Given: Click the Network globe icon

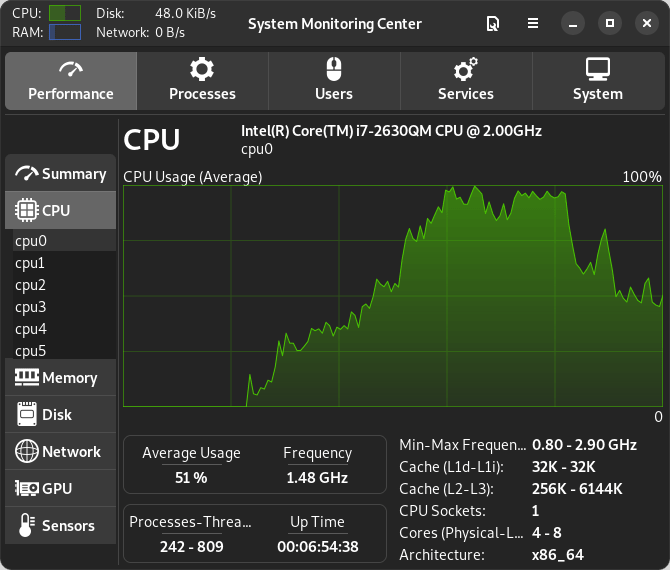Looking at the screenshot, I should [27, 452].
